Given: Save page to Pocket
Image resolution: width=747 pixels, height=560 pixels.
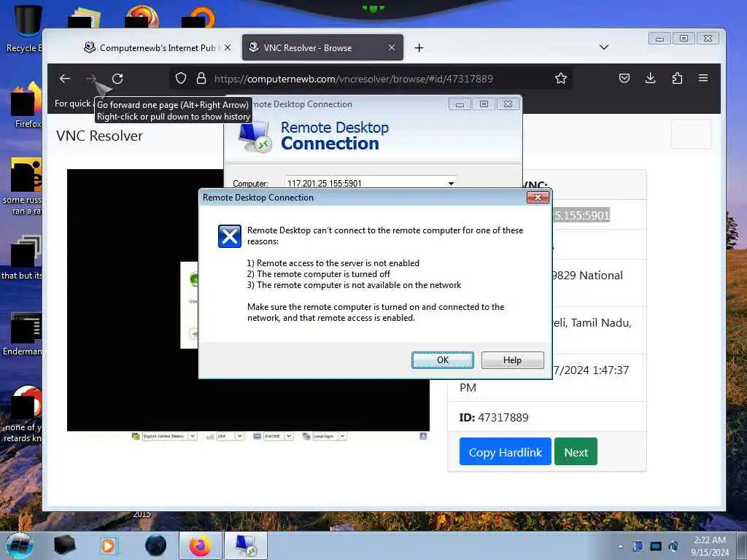Looking at the screenshot, I should pos(624,78).
